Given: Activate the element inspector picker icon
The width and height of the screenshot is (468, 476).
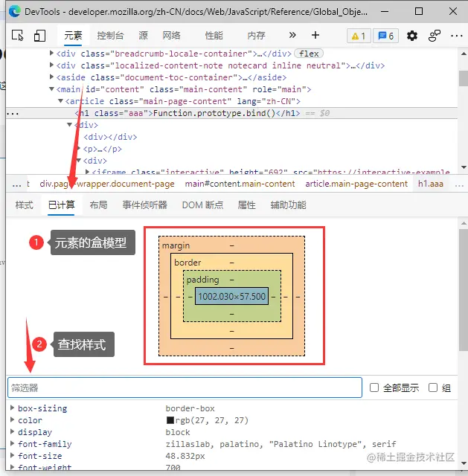Looking at the screenshot, I should click(18, 36).
